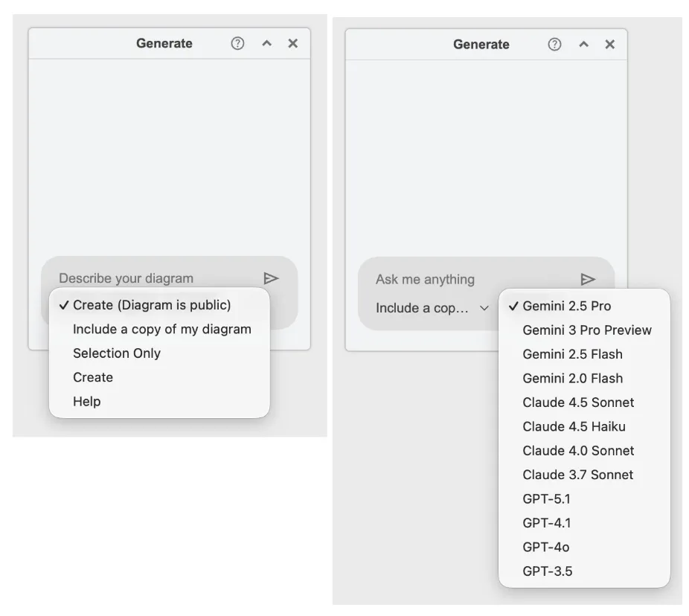Pick Gemini 3 Pro Preview from the list
This screenshot has width=689, height=616.
point(587,330)
